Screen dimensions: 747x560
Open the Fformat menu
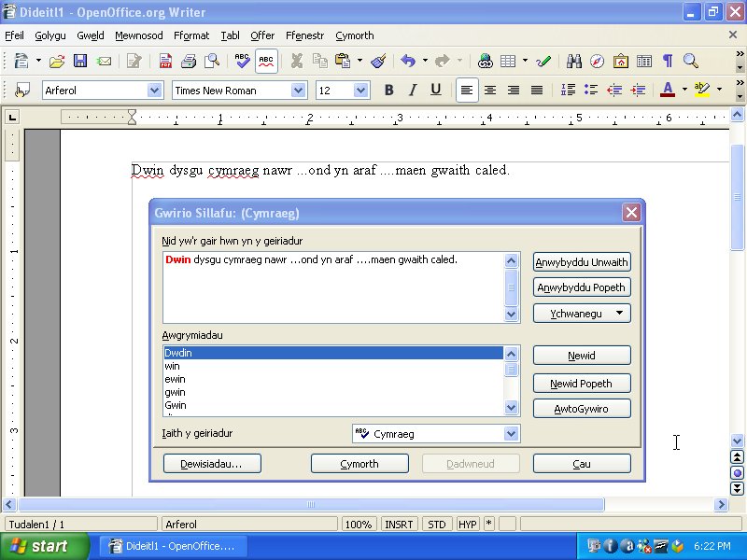191,35
